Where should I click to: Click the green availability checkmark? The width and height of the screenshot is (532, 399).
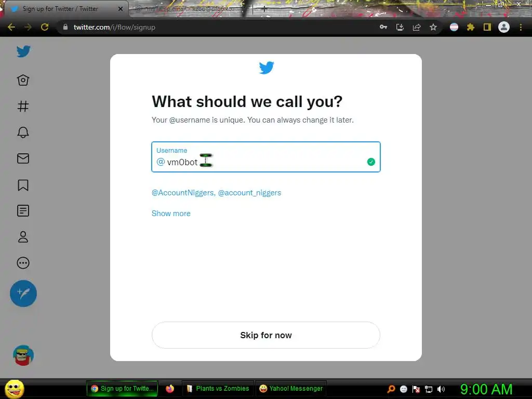(371, 162)
